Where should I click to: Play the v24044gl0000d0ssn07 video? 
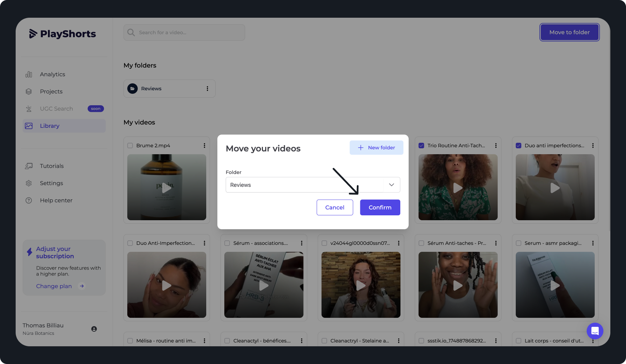tap(361, 286)
